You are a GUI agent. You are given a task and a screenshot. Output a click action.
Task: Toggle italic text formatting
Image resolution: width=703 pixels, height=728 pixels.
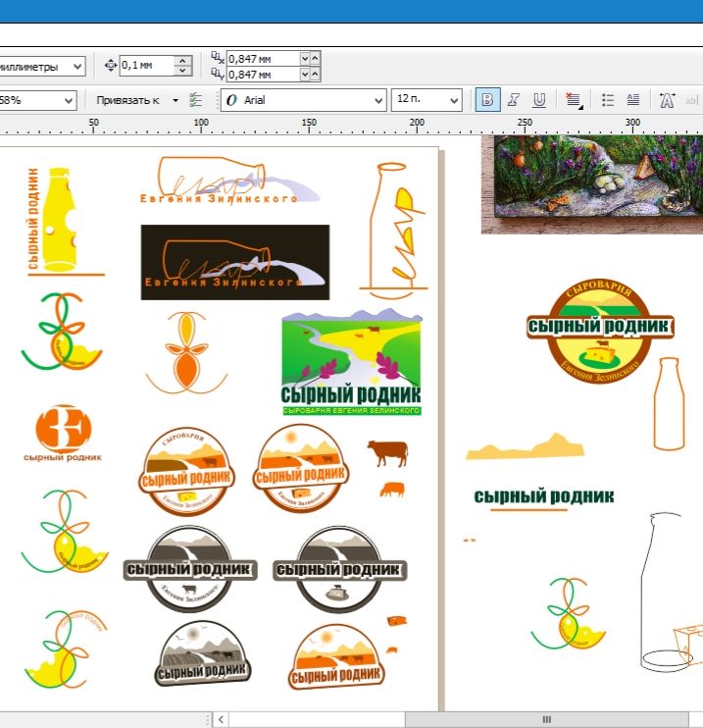513,100
